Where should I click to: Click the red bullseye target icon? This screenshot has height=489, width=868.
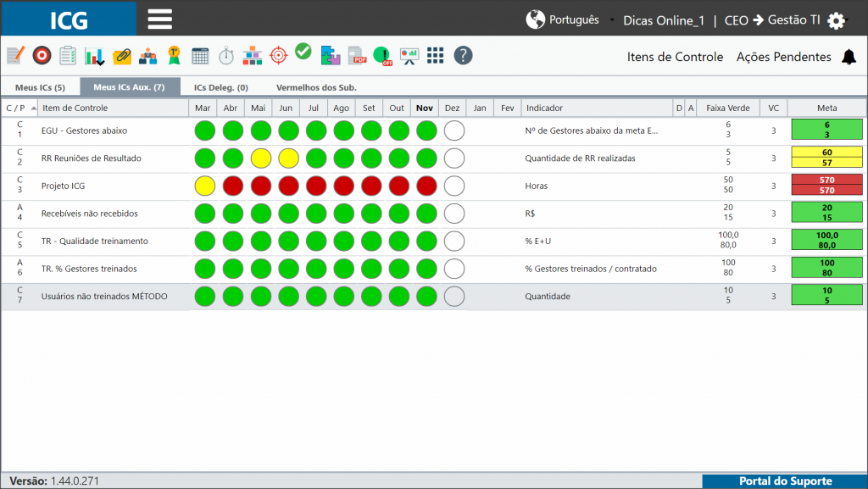point(42,55)
